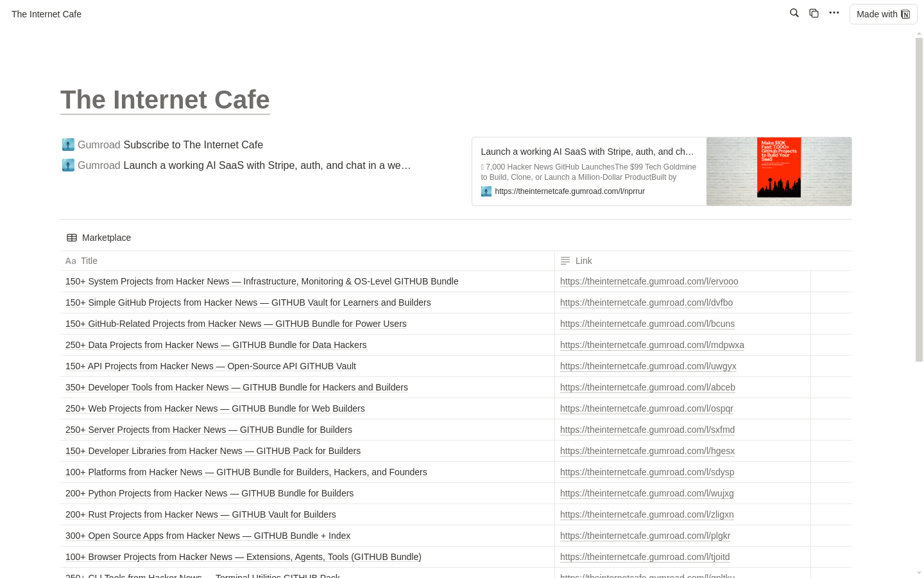Click the red book cover thumbnail
Image resolution: width=924 pixels, height=578 pixels.
779,167
